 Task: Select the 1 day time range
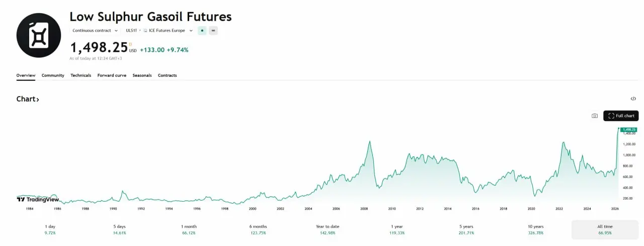[50, 229]
